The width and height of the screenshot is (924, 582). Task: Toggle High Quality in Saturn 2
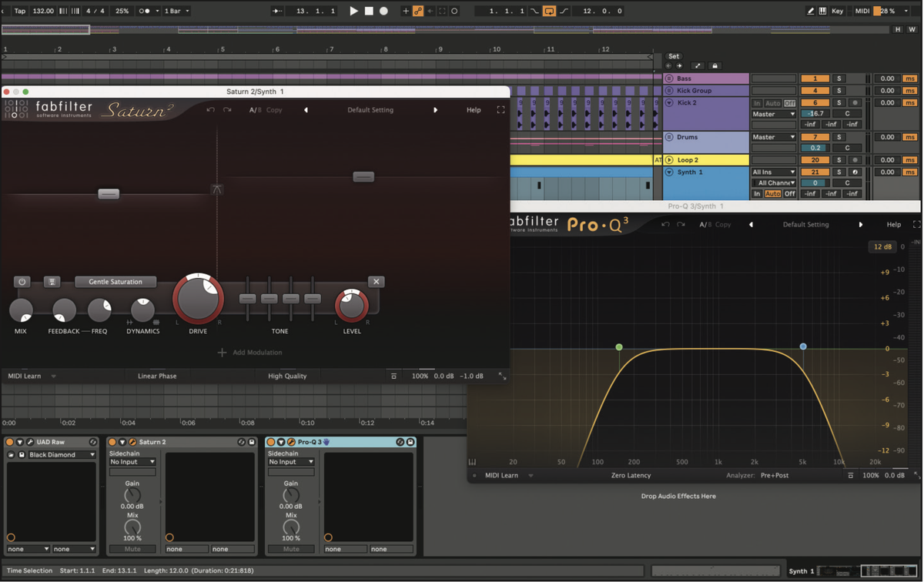[x=287, y=376]
